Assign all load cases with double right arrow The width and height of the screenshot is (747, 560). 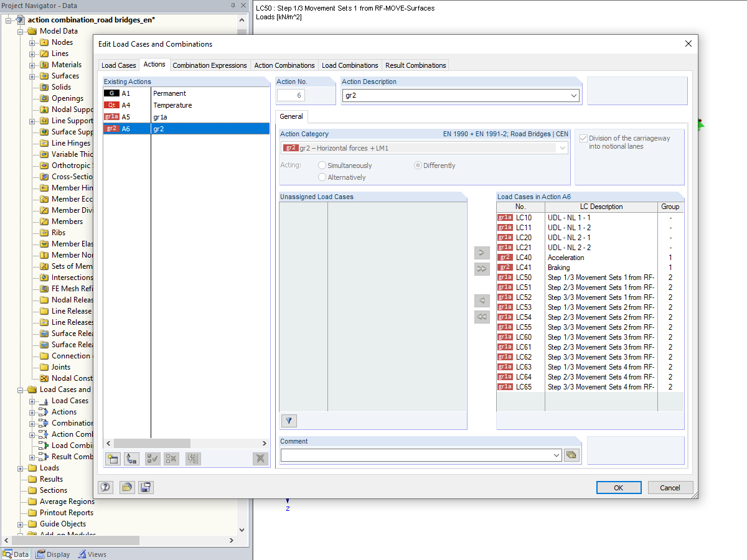(482, 269)
